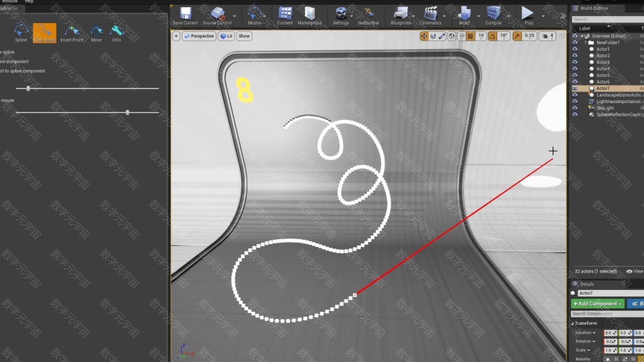Toggle world/local coordinate system globe
The width and height of the screenshot is (644, 362).
(452, 36)
